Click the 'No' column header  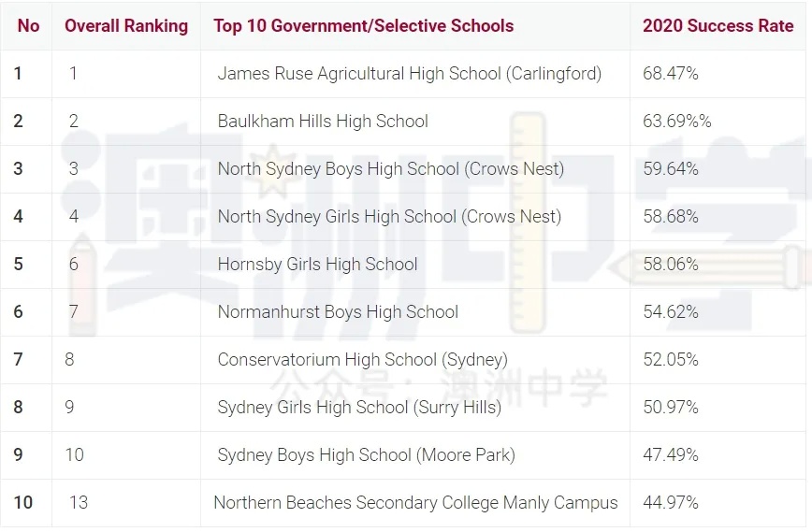[28, 25]
